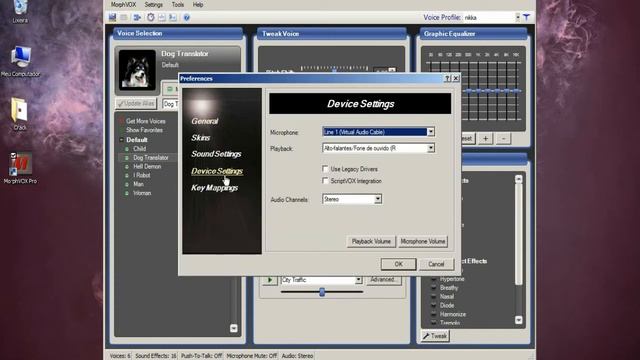This screenshot has width=640, height=360.
Task: Enable Use Legacy Drivers checkbox
Action: [x=325, y=169]
